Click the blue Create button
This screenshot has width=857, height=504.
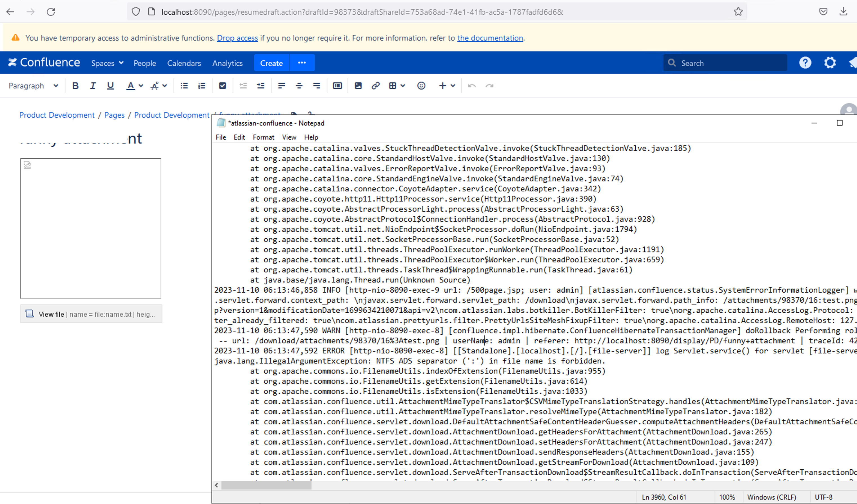coord(271,63)
